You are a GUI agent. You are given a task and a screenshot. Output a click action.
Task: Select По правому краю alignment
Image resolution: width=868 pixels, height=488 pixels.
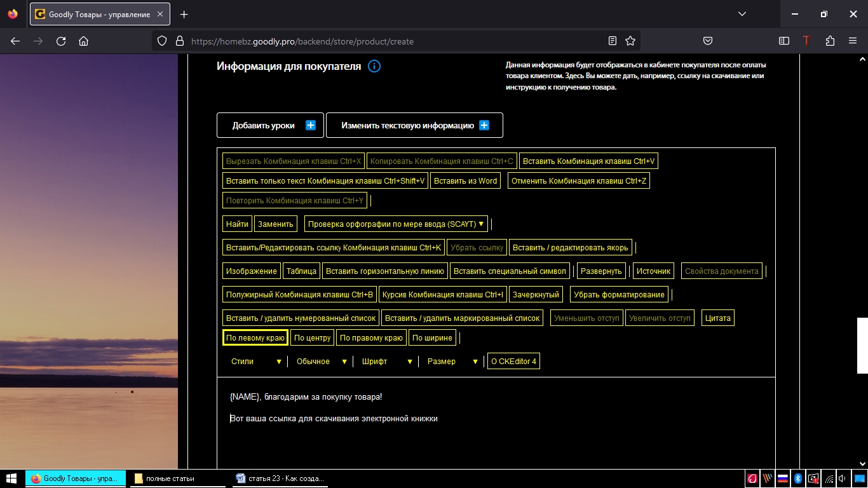371,338
